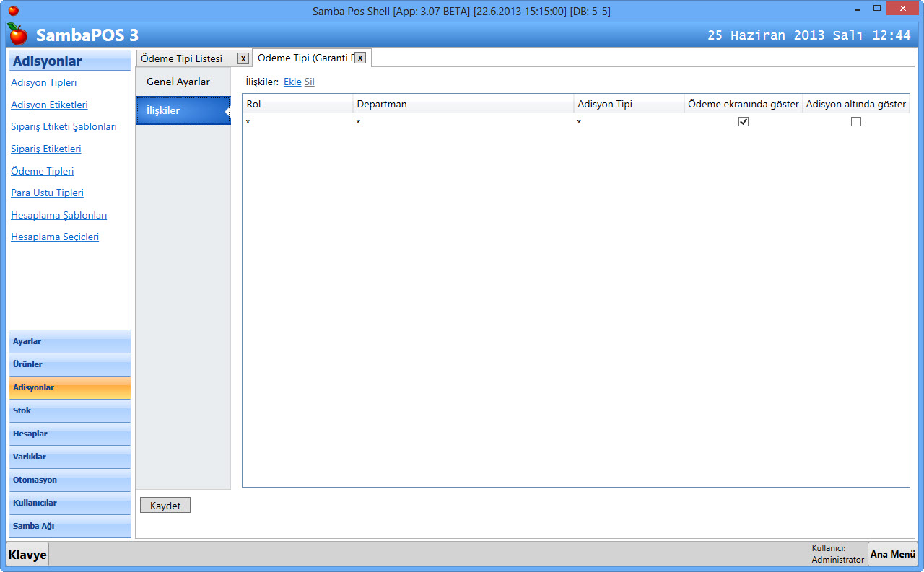Click the Sil link to delete relation
This screenshot has height=572, width=924.
(x=309, y=82)
